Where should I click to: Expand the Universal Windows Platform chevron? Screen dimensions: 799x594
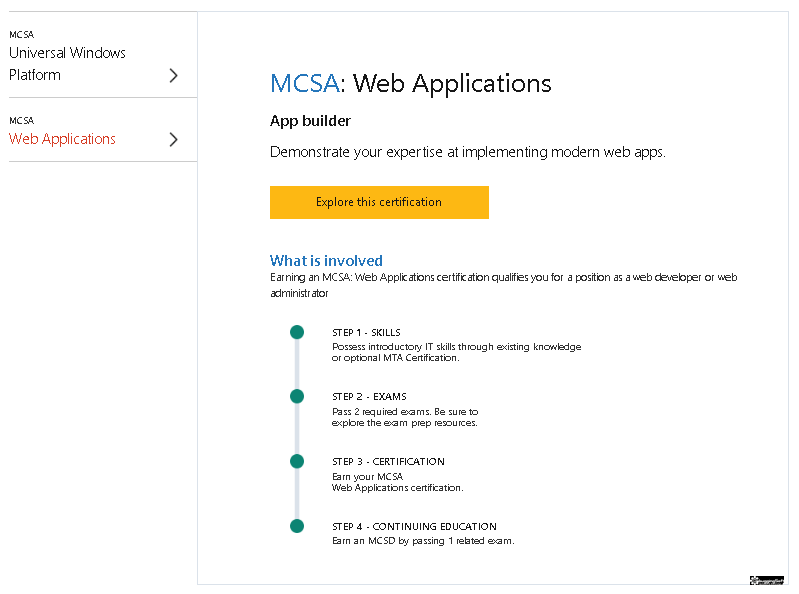[x=173, y=75]
